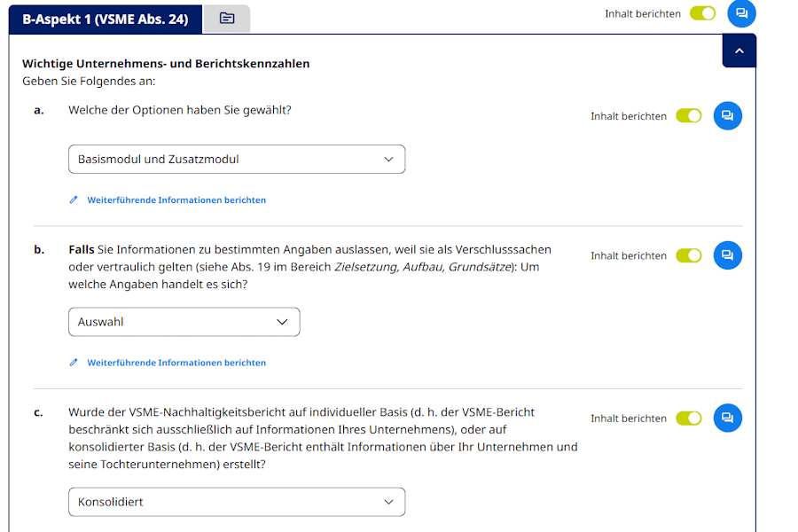The height and width of the screenshot is (532, 798).
Task: Open the 'Basismodul und Zusatzmodul' dropdown
Action: [237, 160]
